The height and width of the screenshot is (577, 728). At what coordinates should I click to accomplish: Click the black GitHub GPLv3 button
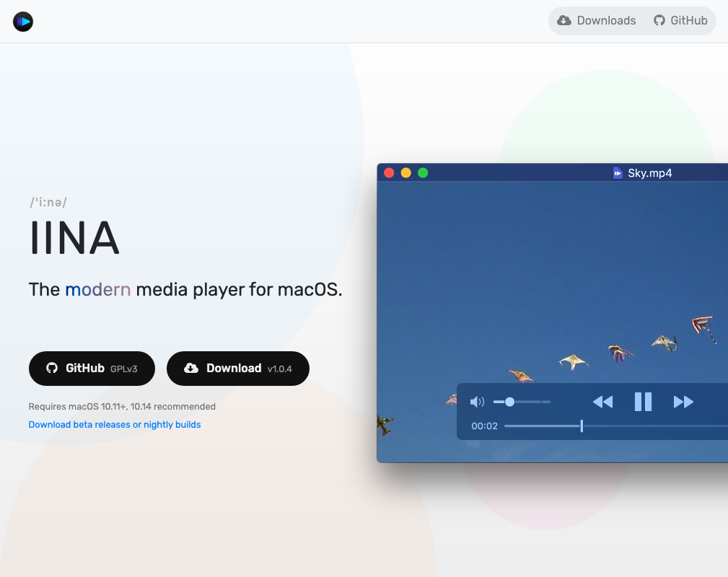point(92,369)
